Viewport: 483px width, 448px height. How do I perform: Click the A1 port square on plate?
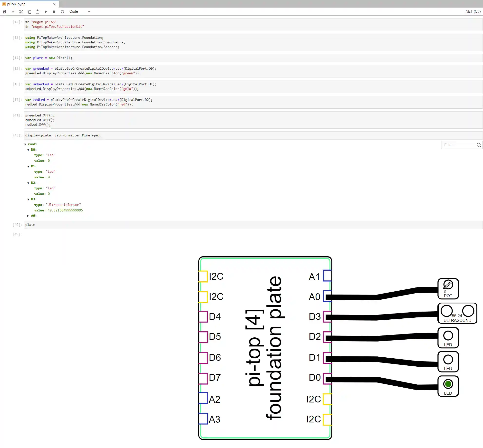click(327, 276)
